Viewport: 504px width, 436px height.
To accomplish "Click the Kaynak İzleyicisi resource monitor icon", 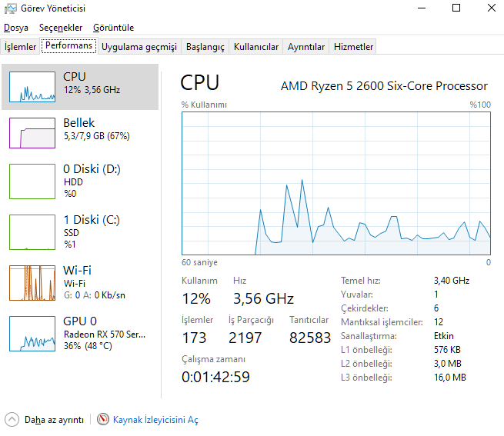I will pos(103,420).
